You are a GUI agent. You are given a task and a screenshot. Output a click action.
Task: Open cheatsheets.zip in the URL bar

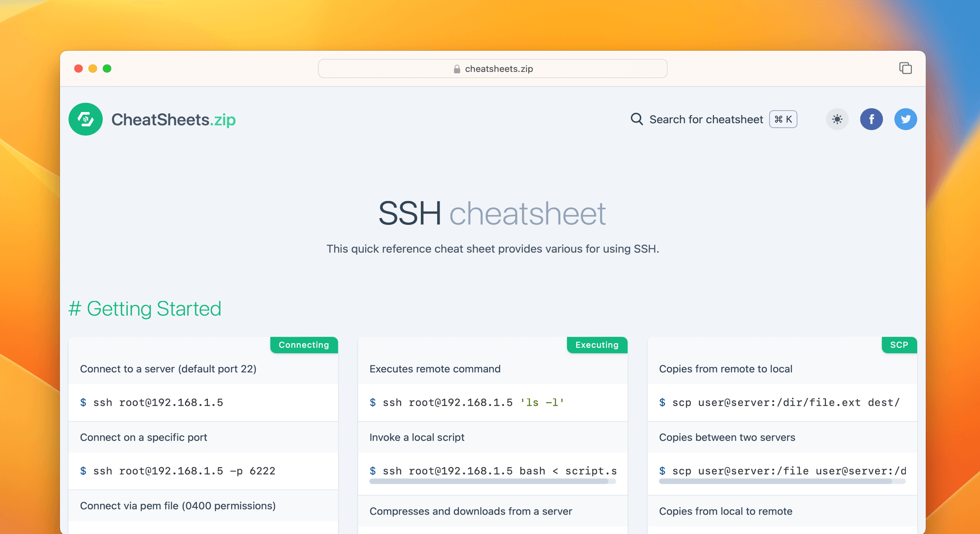[498, 68]
